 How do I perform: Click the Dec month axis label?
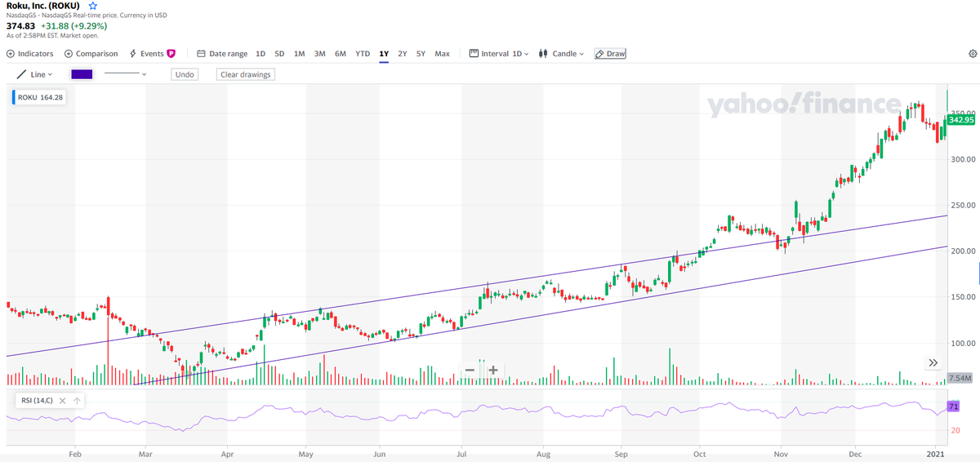[855, 452]
